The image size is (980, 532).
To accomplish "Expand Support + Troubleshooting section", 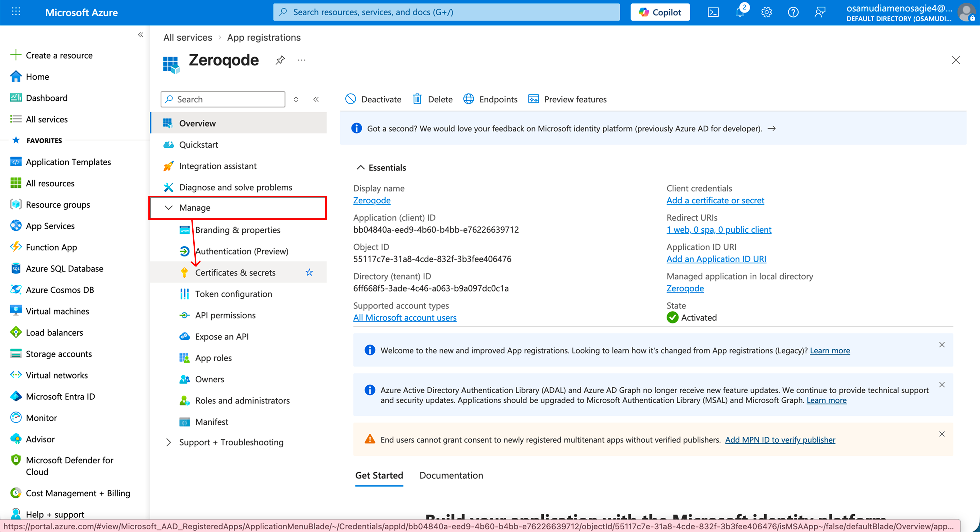I will point(168,442).
